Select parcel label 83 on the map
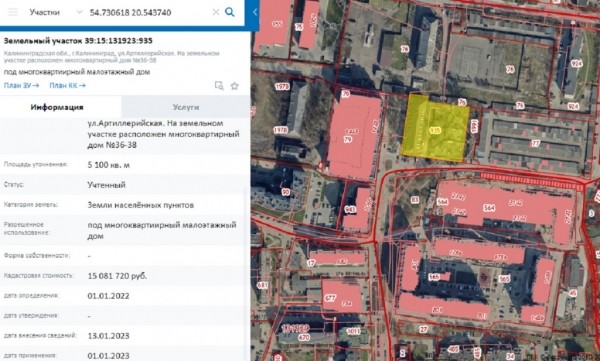The height and width of the screenshot is (361, 600). (x=415, y=200)
